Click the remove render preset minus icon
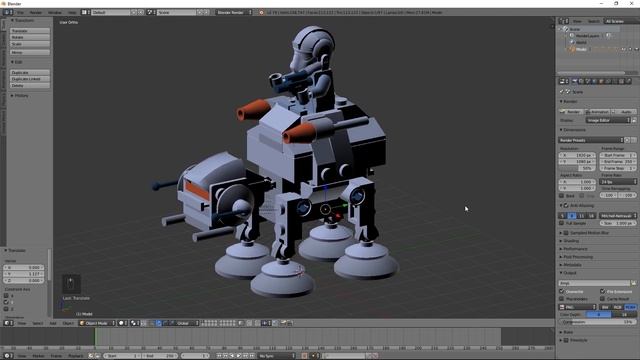 (x=634, y=140)
